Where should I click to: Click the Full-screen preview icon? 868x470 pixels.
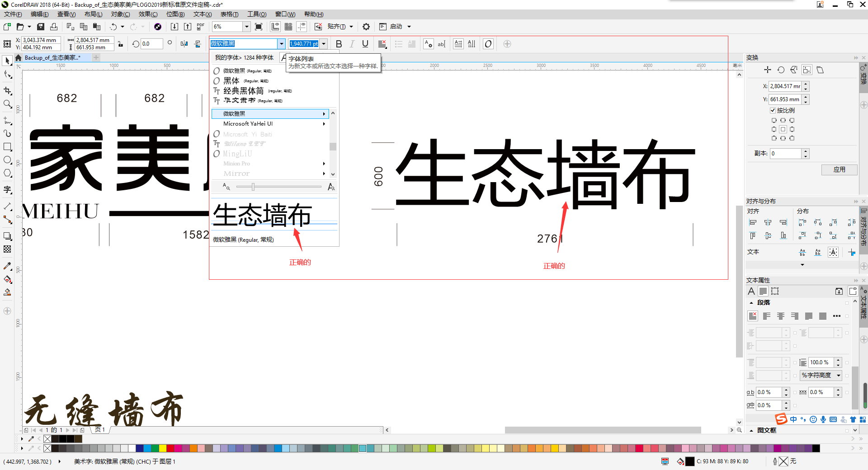[x=259, y=27]
